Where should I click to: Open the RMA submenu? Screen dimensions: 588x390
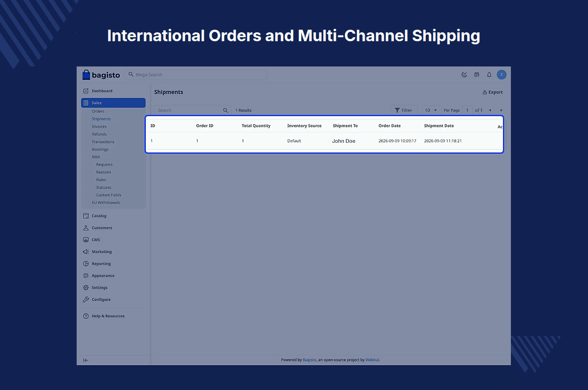[96, 157]
